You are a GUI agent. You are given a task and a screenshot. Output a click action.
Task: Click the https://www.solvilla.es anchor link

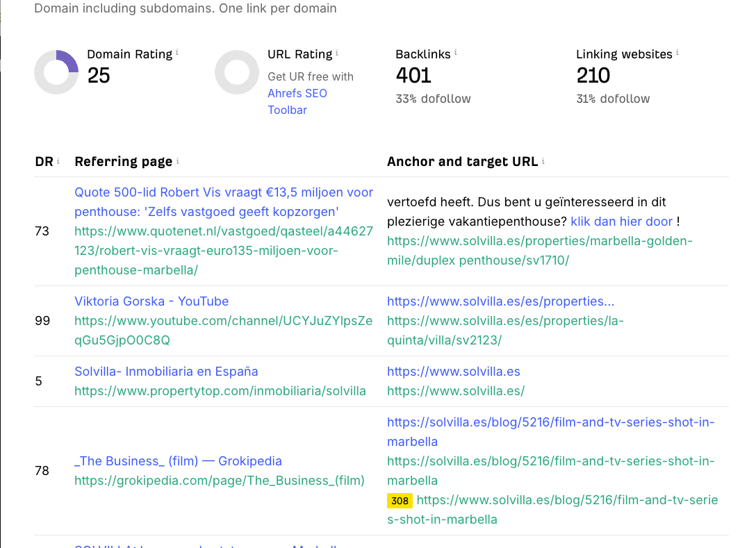pyautogui.click(x=453, y=372)
